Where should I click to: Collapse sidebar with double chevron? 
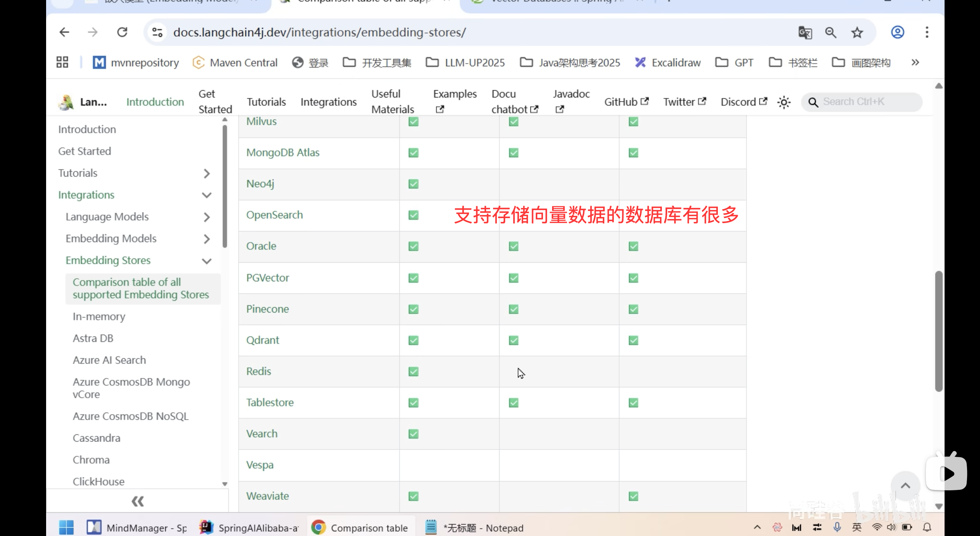138,501
